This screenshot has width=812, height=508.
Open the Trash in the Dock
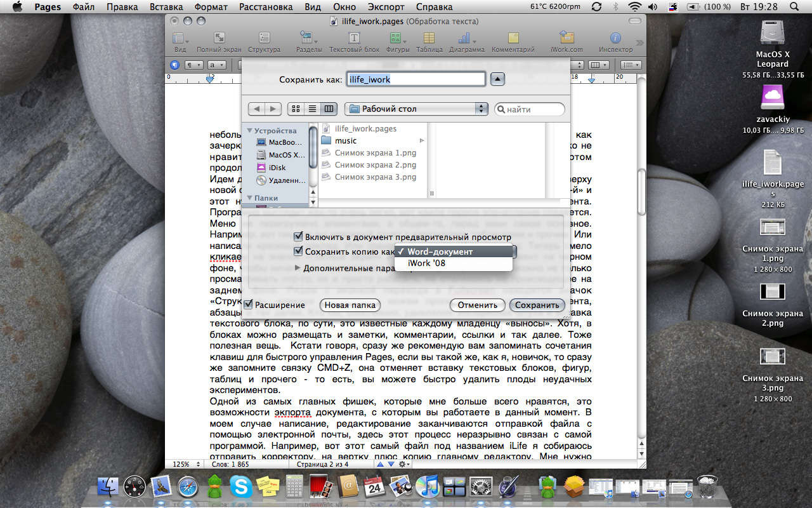coord(707,487)
